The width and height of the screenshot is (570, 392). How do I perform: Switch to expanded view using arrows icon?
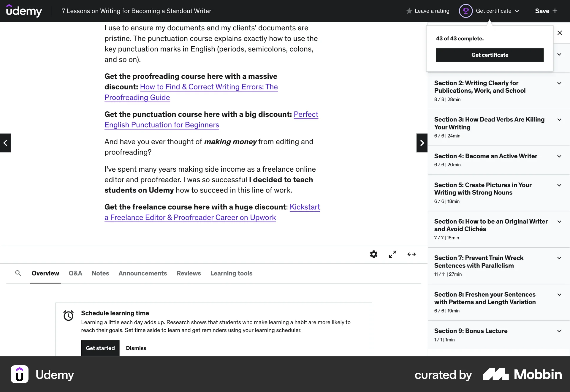(411, 254)
